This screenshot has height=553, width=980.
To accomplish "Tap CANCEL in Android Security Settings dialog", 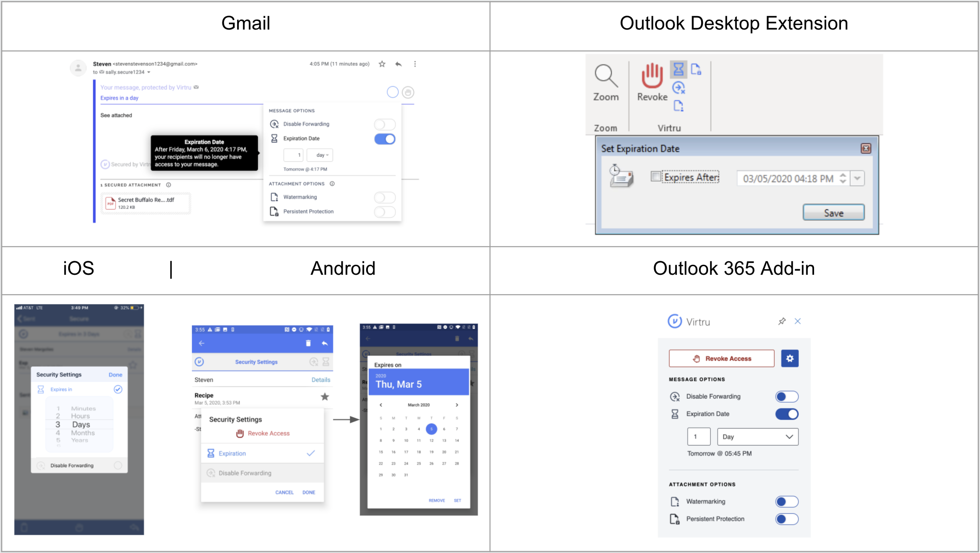I will pyautogui.click(x=285, y=493).
